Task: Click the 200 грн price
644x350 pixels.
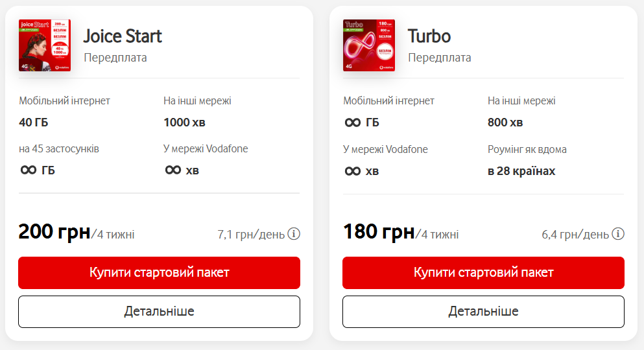Action: tap(54, 231)
